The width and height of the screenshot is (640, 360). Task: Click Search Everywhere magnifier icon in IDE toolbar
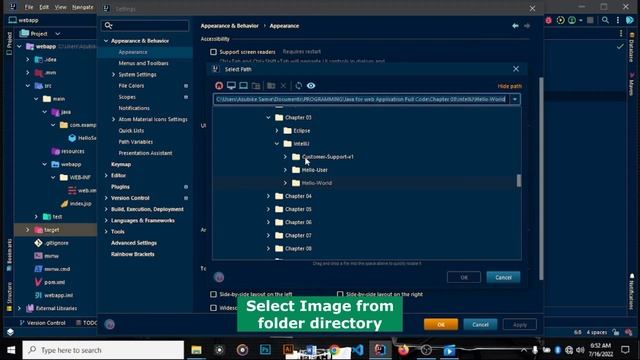(x=605, y=20)
